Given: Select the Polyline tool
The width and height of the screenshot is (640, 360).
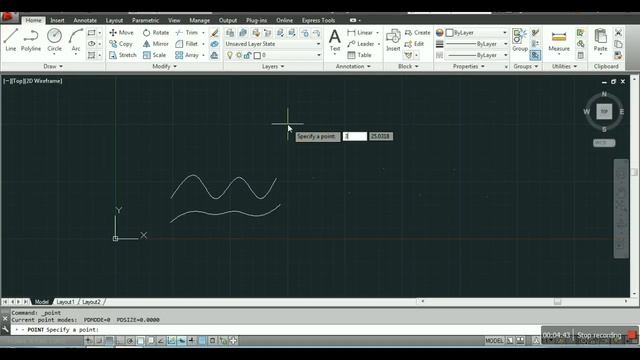Looking at the screenshot, I should click(31, 40).
